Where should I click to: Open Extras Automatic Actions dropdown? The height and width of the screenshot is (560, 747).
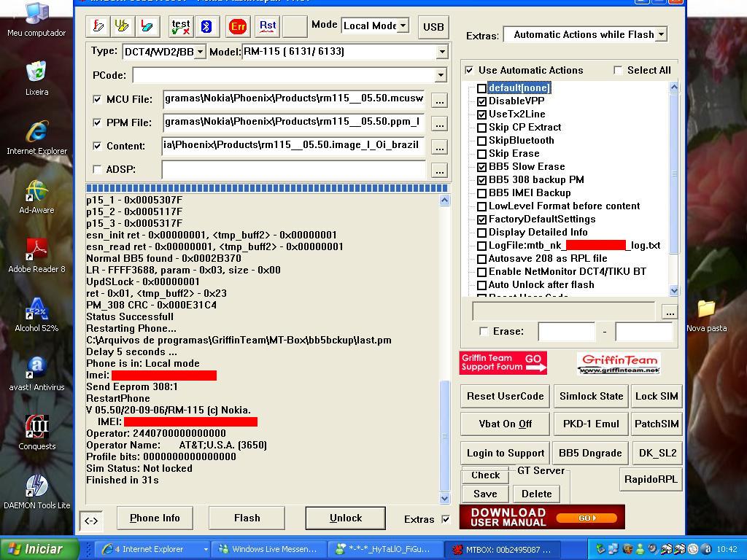click(x=661, y=34)
